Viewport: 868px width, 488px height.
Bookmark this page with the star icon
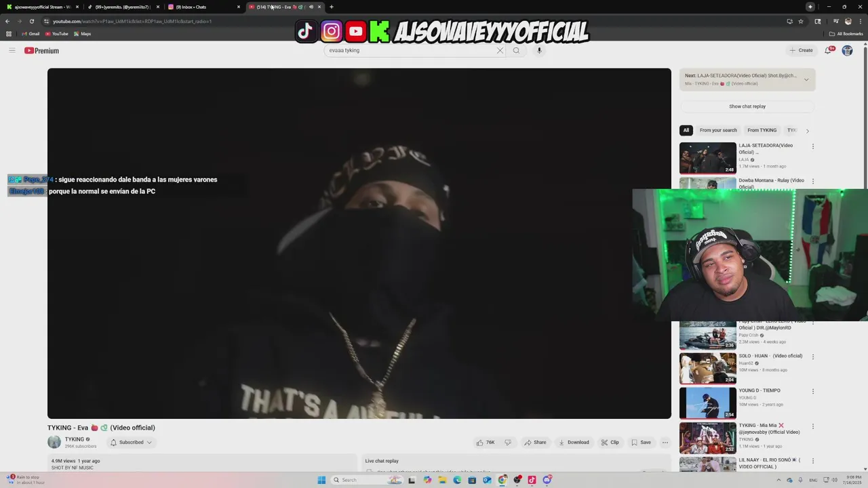point(801,21)
